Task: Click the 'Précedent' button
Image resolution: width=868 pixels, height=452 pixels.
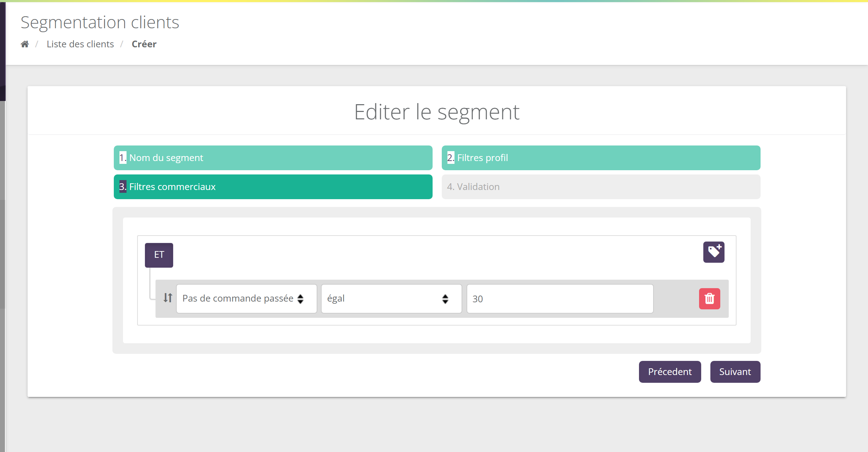Action: [670, 372]
